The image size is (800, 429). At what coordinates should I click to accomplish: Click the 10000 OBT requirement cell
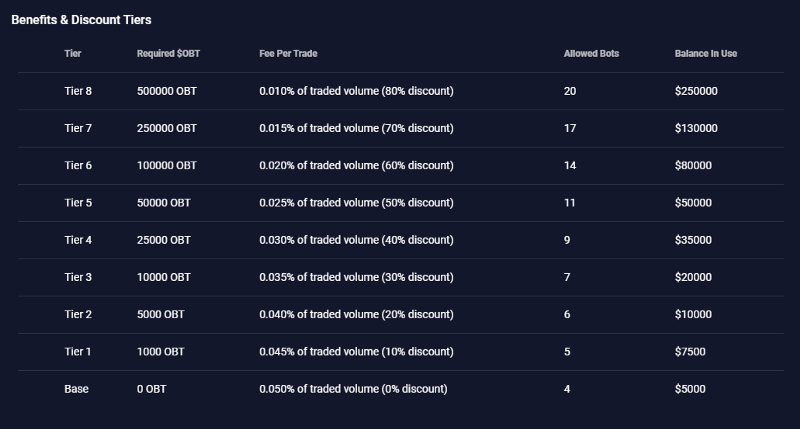(x=164, y=277)
